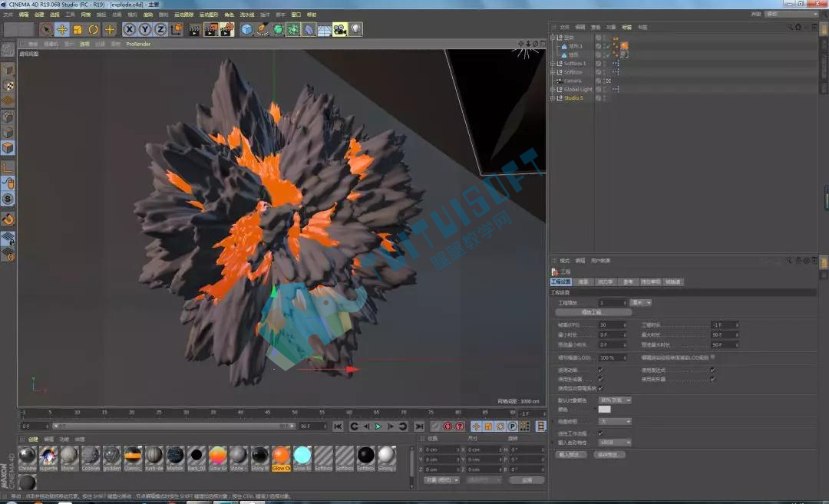Click the light bulb icon in the toolbar
Image resolution: width=829 pixels, height=504 pixels.
point(356,30)
